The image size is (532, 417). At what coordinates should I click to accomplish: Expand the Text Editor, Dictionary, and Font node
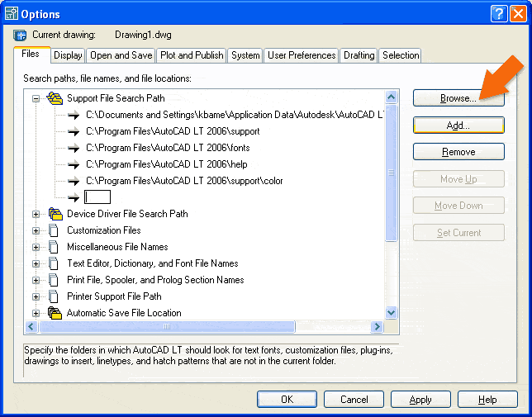pos(36,263)
